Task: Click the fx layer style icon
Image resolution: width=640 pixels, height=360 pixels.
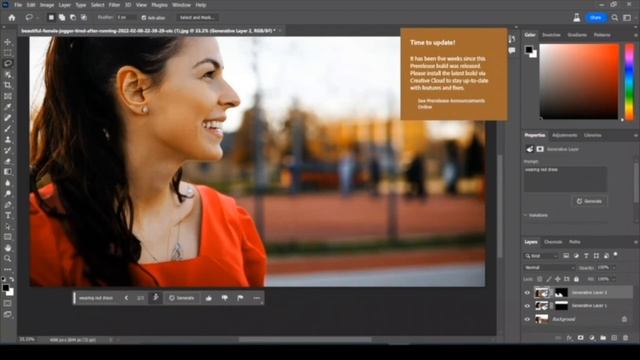Action: click(x=569, y=338)
